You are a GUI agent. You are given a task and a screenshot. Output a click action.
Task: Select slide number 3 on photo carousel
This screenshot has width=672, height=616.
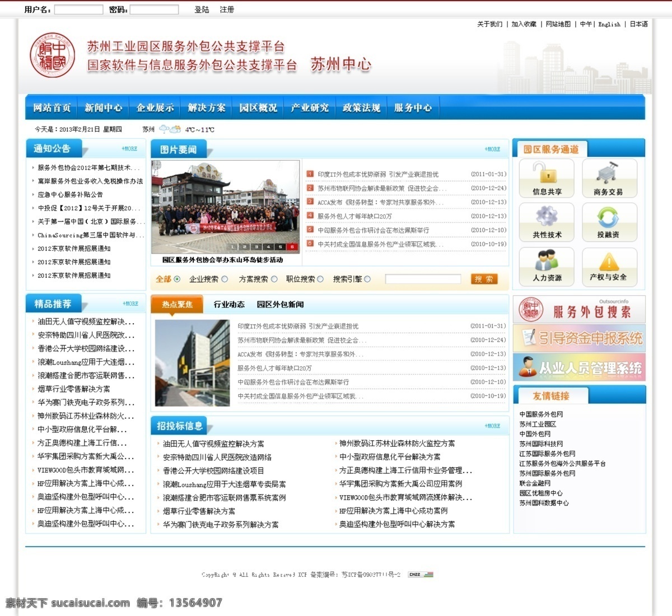tap(256, 246)
